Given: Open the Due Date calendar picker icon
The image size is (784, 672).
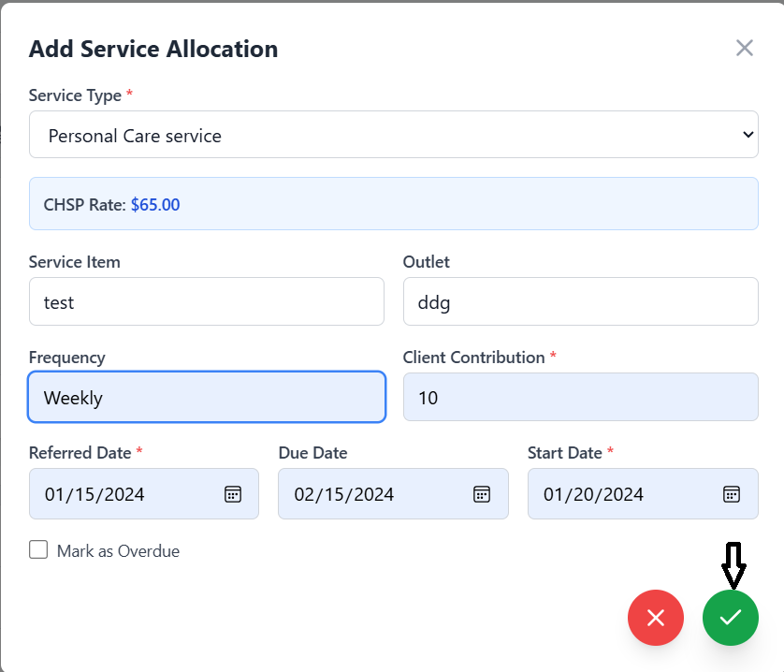Looking at the screenshot, I should coord(482,494).
